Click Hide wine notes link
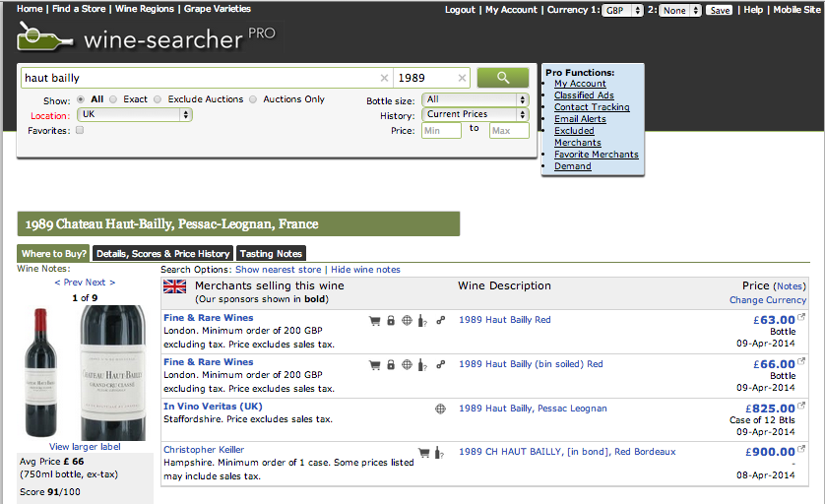This screenshot has width=825, height=504. click(365, 270)
